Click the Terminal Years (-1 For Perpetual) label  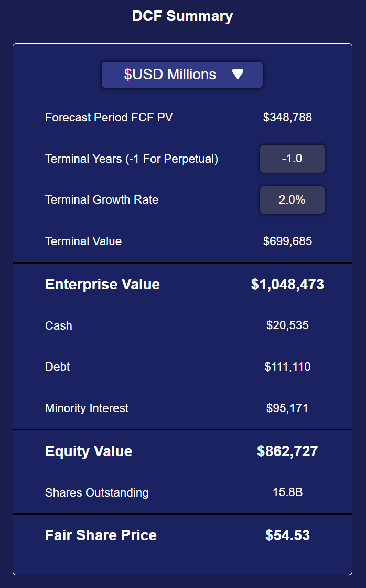tap(132, 159)
